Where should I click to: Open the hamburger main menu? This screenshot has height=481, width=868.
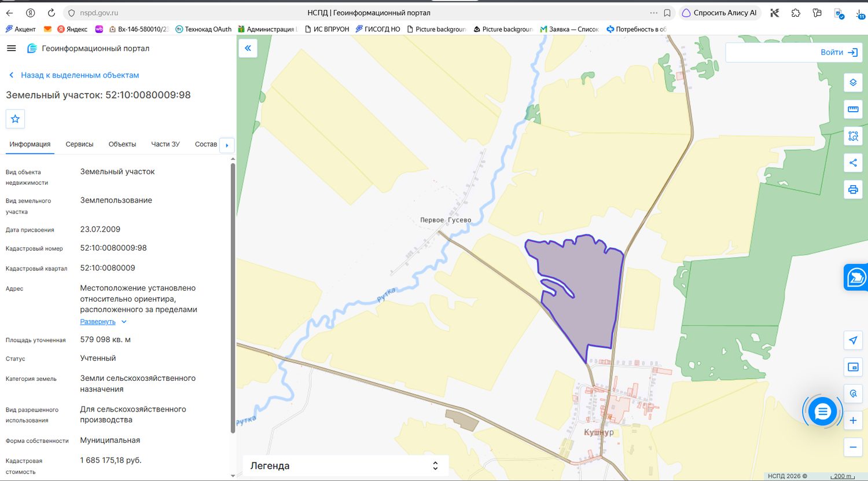tap(11, 49)
